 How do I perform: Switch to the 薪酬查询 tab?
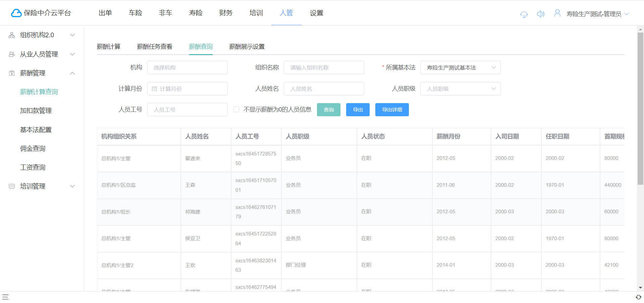[201, 47]
